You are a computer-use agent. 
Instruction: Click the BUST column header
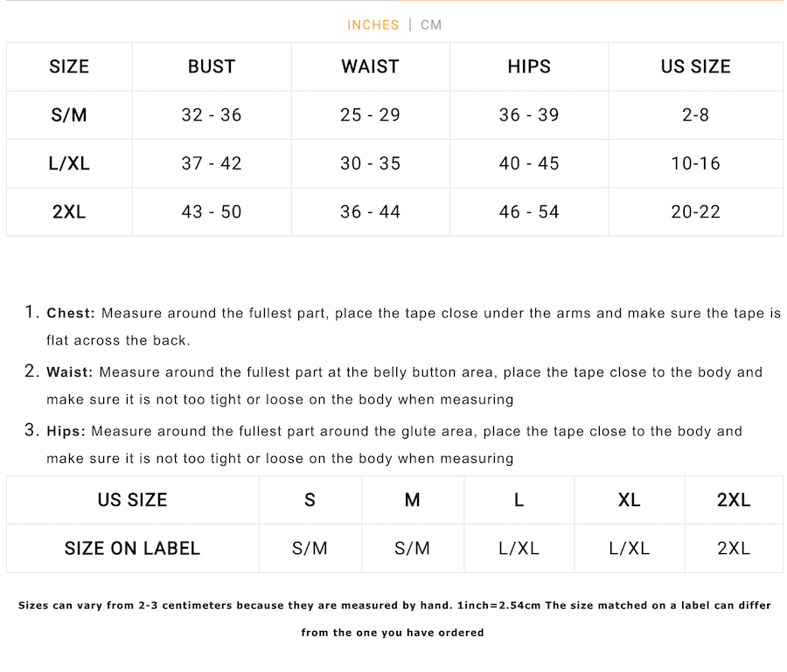coord(212,66)
